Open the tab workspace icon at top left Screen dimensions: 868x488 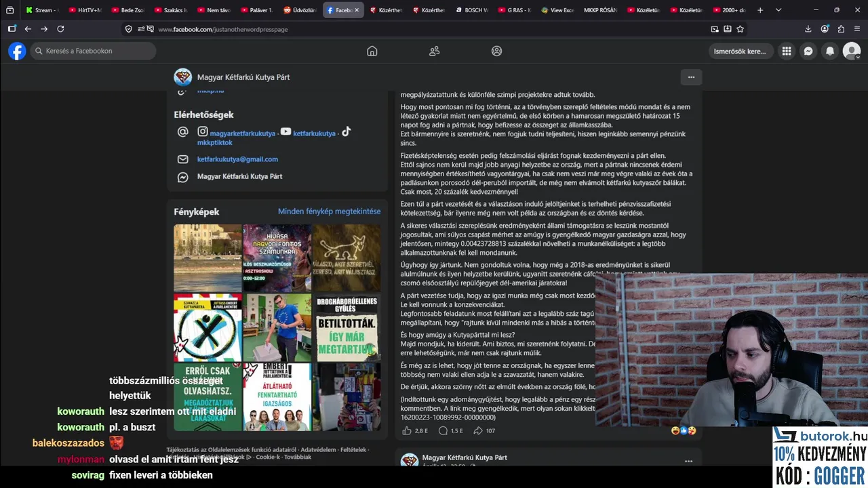coord(9,10)
